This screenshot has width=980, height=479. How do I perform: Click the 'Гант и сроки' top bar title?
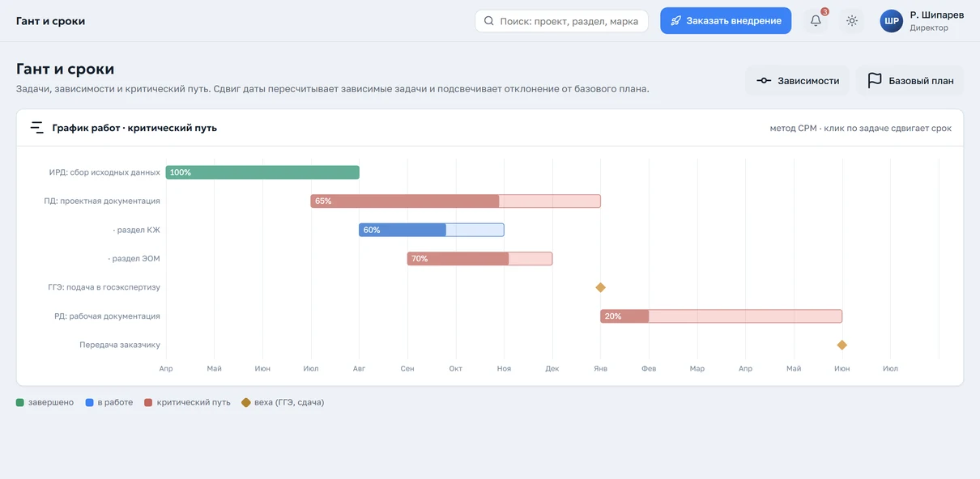pos(50,21)
